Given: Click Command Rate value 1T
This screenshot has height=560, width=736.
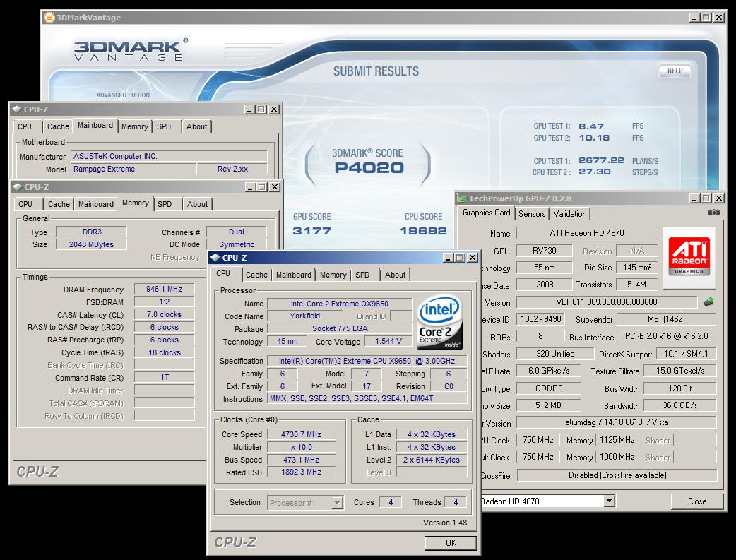Looking at the screenshot, I should coord(165,377).
